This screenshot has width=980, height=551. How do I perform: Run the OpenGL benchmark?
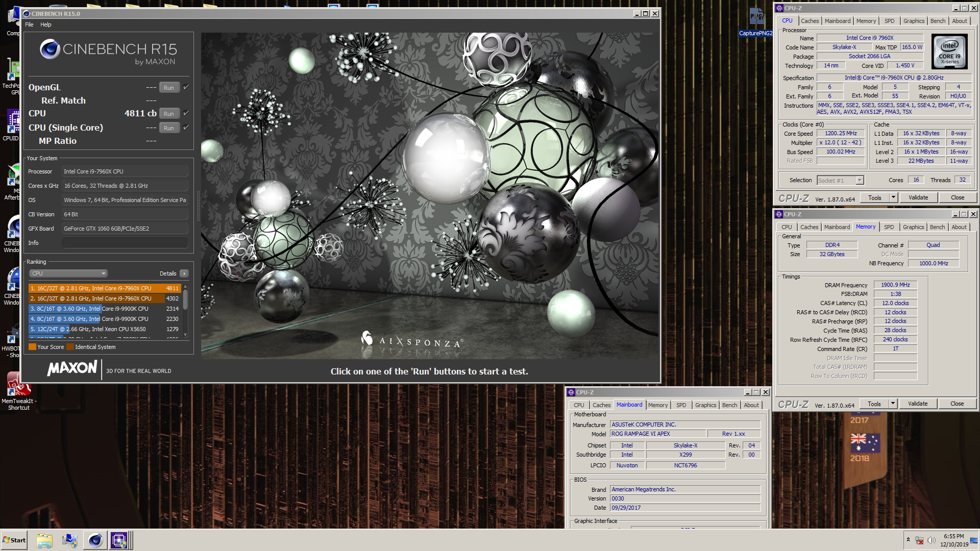point(169,88)
